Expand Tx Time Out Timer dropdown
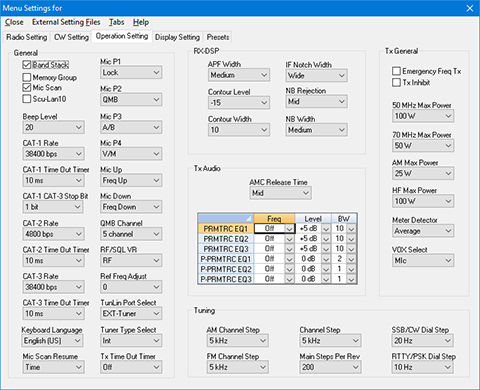This screenshot has height=390, width=480. coord(131,367)
